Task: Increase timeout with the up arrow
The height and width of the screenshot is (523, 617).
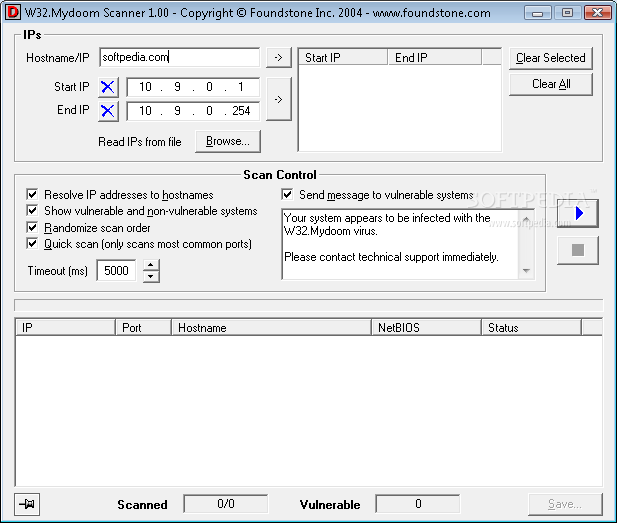Action: (x=151, y=265)
